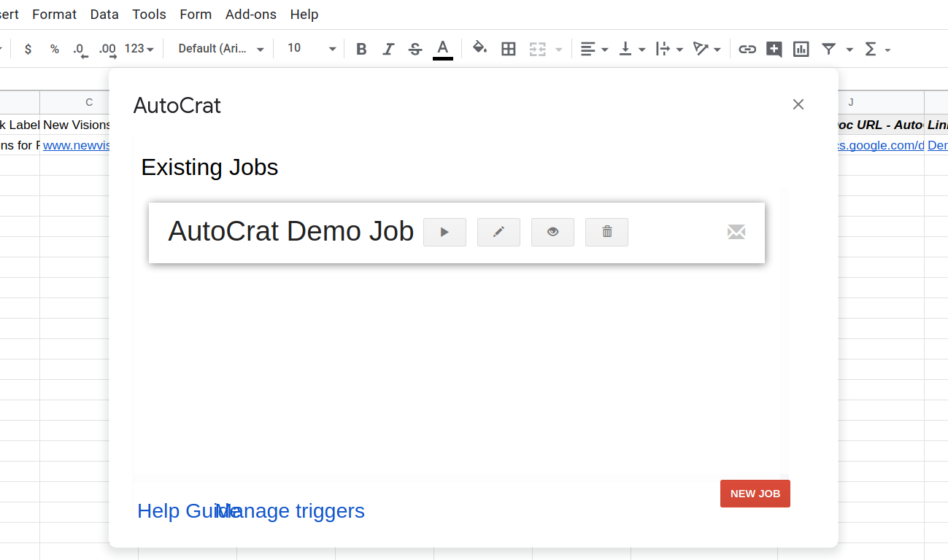Open the 123 number formats dropdown

pyautogui.click(x=139, y=49)
